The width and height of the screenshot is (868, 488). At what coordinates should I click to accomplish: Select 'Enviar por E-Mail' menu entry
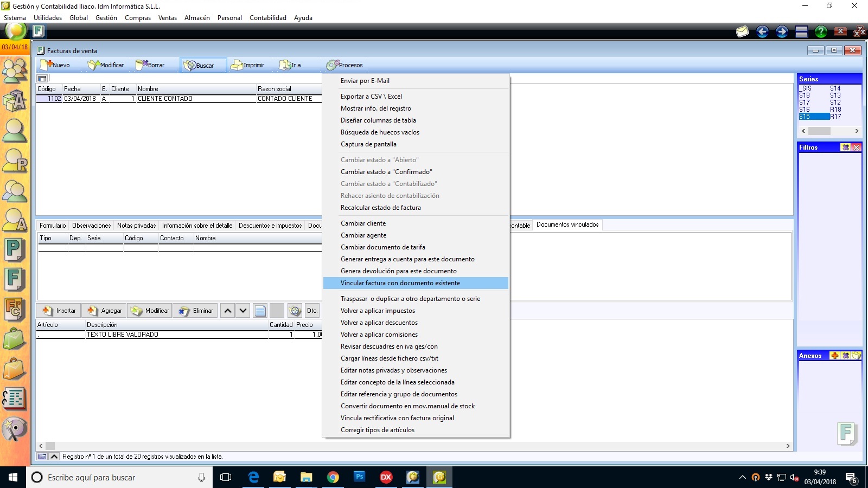[x=365, y=81]
